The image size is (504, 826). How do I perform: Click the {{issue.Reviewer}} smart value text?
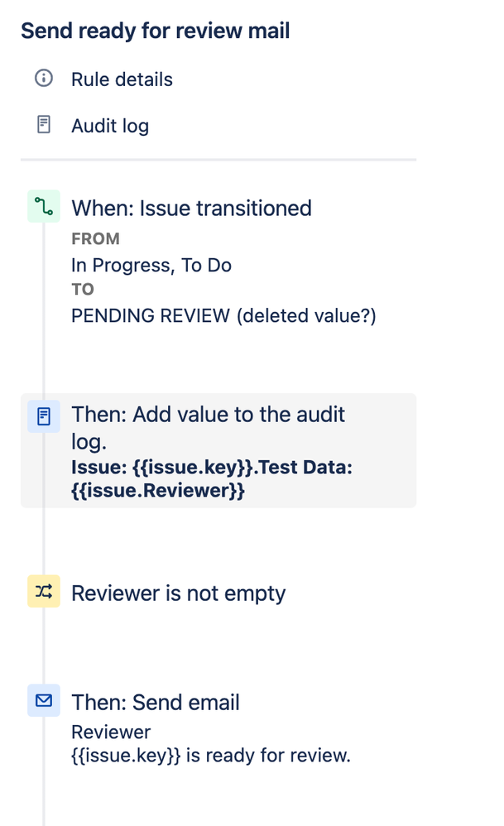[x=158, y=491]
